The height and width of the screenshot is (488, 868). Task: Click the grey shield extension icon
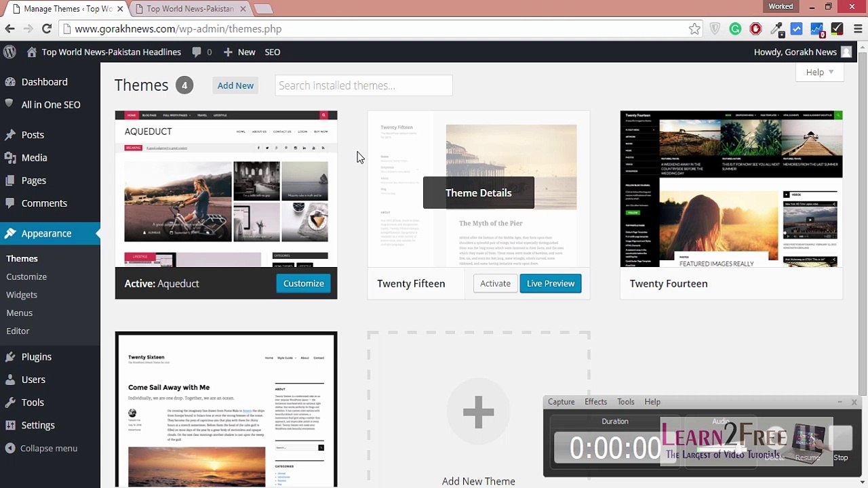pyautogui.click(x=715, y=28)
